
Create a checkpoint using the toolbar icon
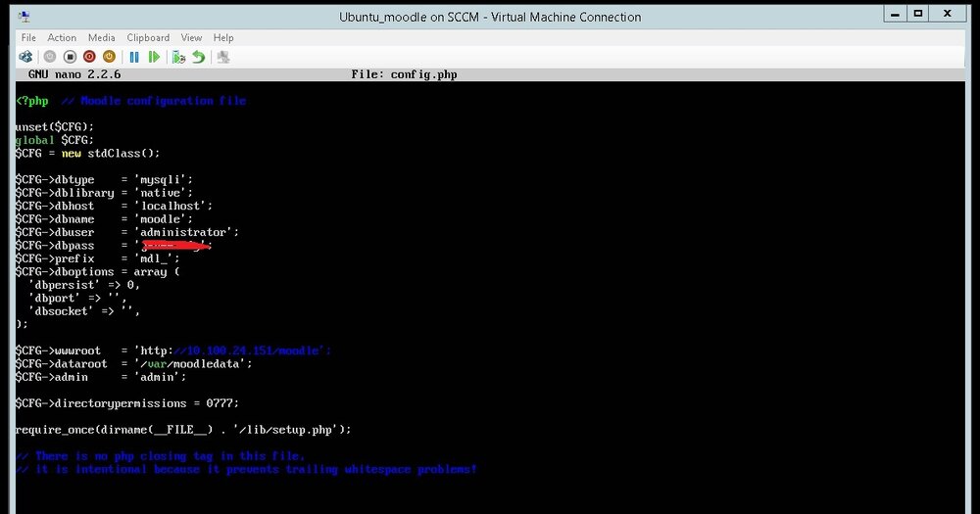[x=178, y=57]
